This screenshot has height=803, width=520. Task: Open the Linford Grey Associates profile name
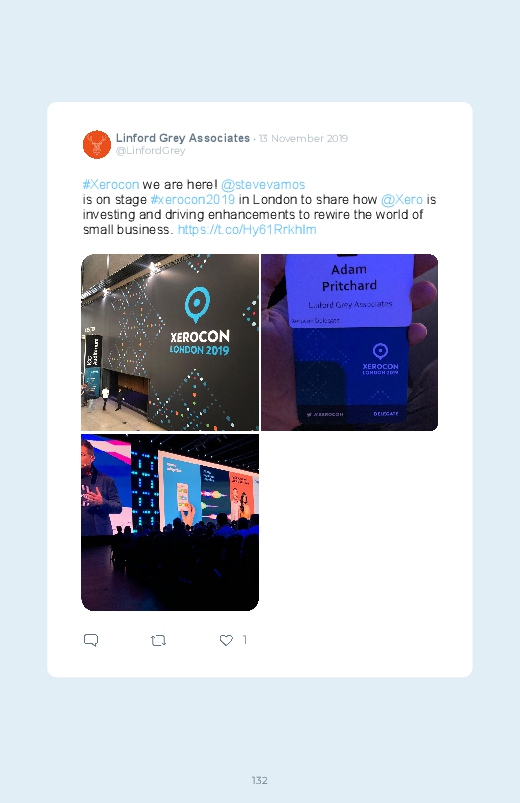pos(183,138)
